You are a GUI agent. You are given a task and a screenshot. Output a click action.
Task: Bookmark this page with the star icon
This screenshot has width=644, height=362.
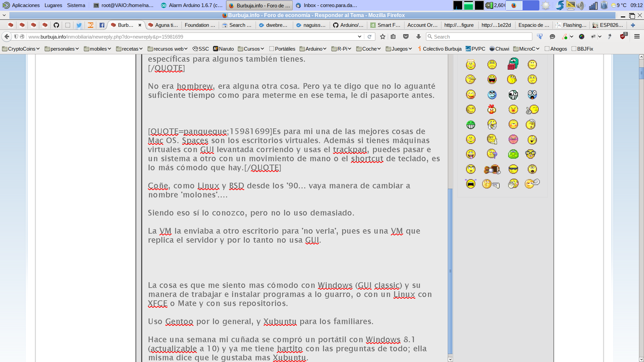click(383, 37)
